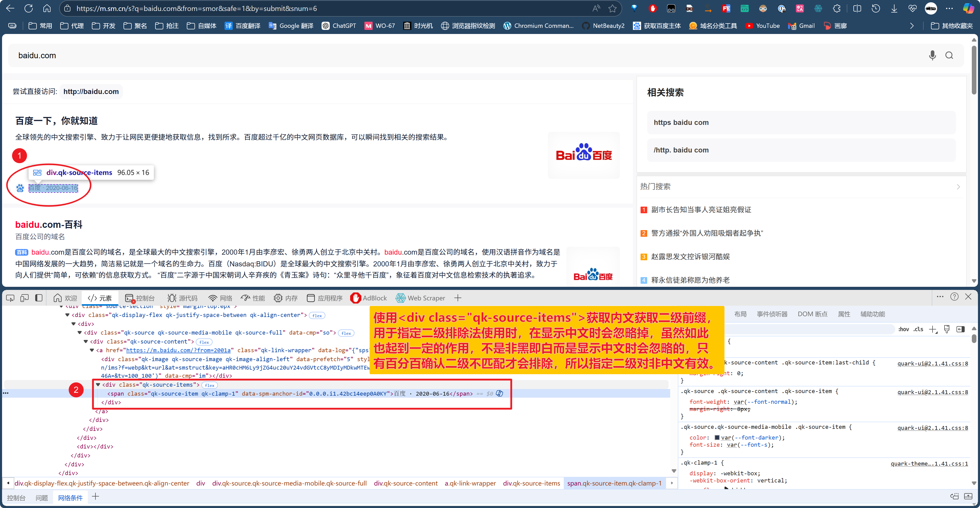
Task: Open the Copilot icon in toolbar
Action: [968, 8]
